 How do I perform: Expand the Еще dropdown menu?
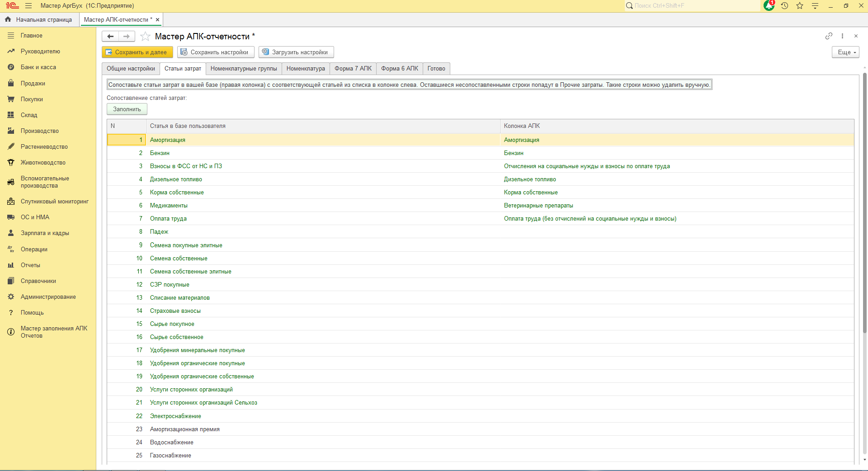845,52
